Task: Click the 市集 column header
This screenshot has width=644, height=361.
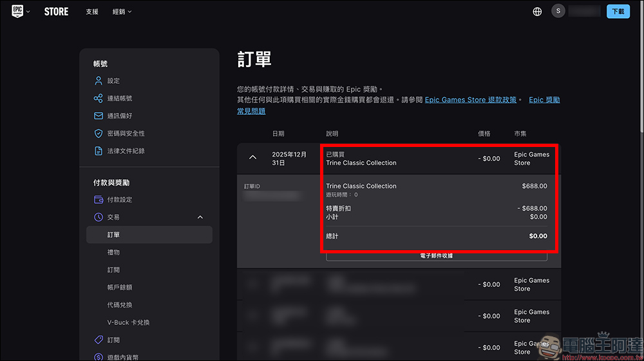Action: 520,133
